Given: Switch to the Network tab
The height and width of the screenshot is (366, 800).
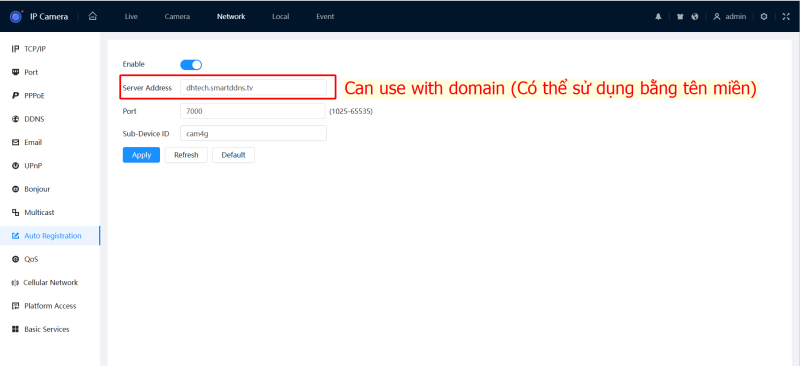Looking at the screenshot, I should 231,16.
